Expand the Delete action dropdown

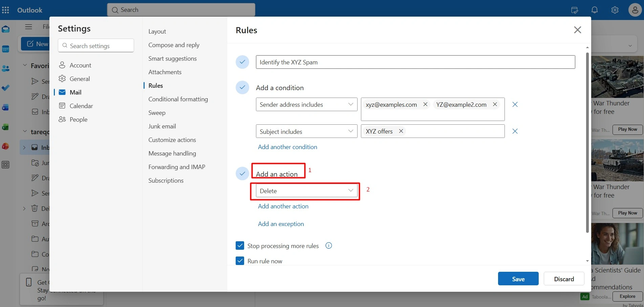[306, 191]
